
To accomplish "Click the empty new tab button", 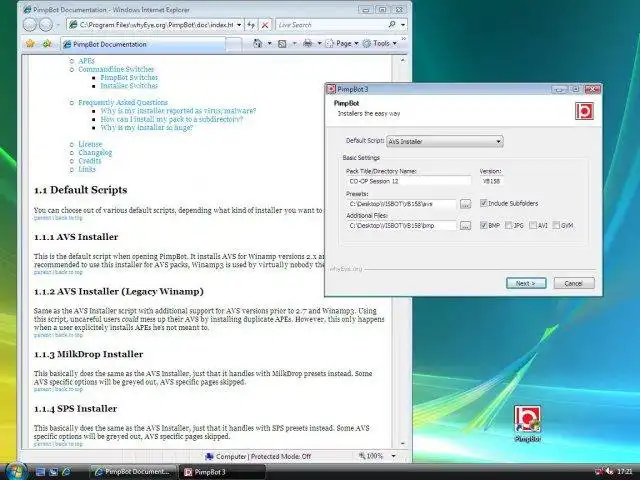I will pyautogui.click(x=234, y=44).
